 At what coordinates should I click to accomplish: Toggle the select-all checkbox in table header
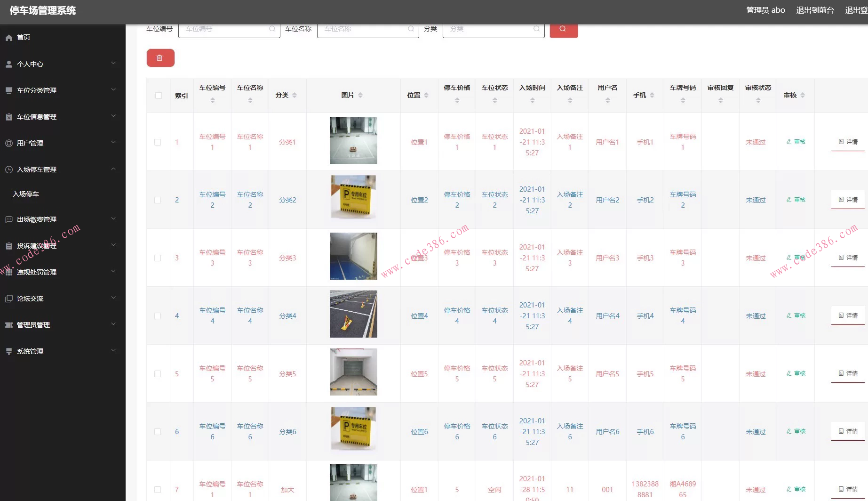point(158,96)
